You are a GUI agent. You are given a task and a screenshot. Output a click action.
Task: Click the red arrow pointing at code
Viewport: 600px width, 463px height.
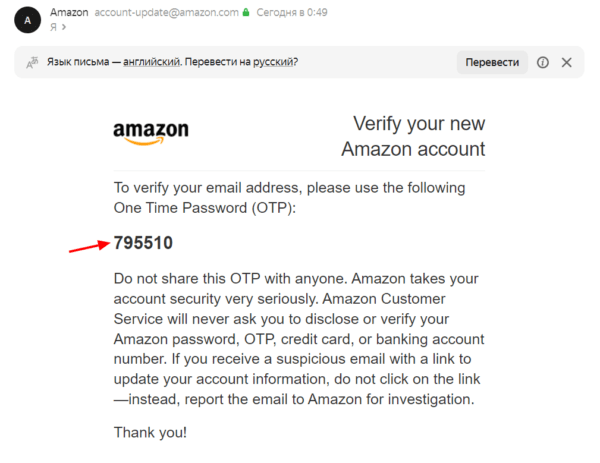[88, 246]
